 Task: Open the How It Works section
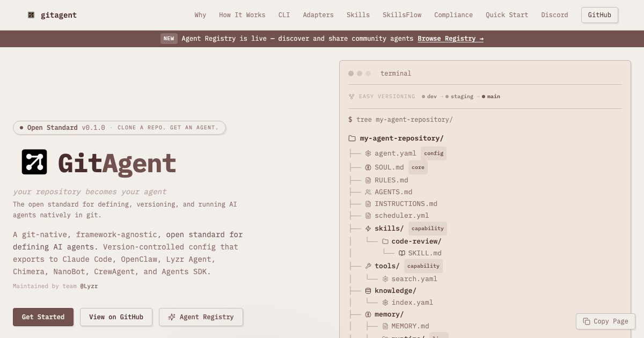242,15
